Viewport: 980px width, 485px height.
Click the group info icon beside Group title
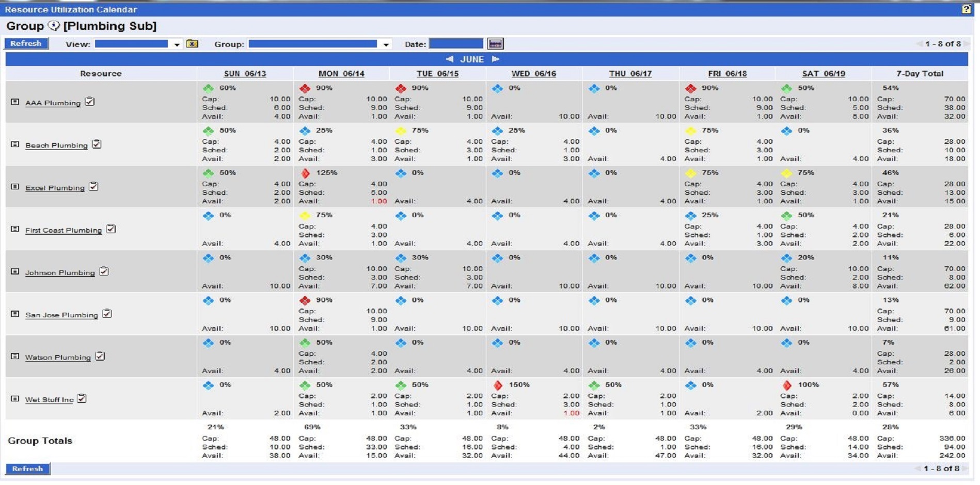(x=54, y=25)
